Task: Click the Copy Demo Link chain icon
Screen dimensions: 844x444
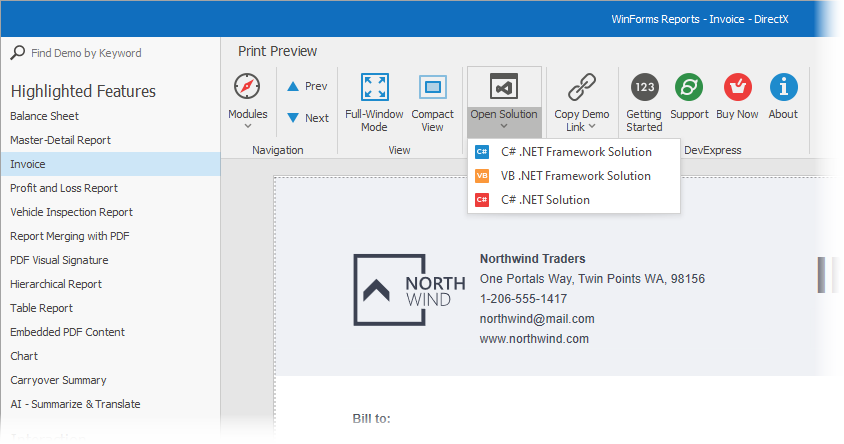Action: point(582,87)
